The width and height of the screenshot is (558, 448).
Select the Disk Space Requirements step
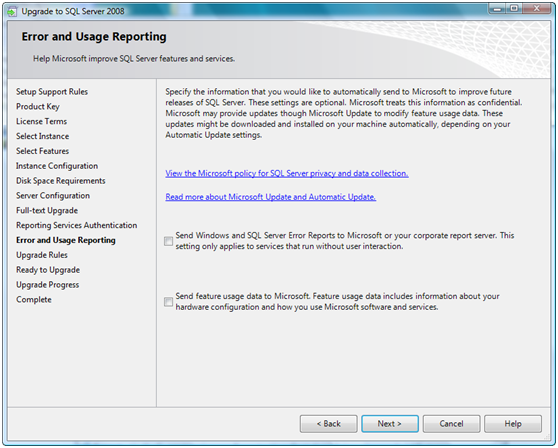(x=60, y=181)
